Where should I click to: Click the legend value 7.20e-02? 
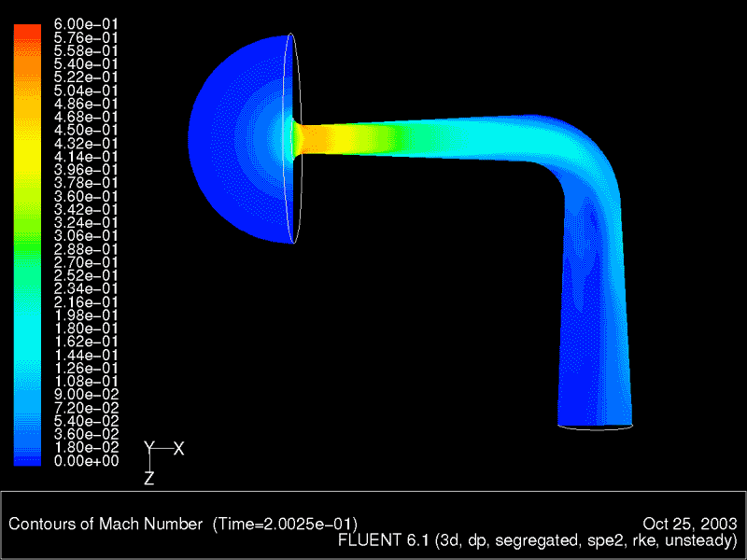click(x=86, y=407)
